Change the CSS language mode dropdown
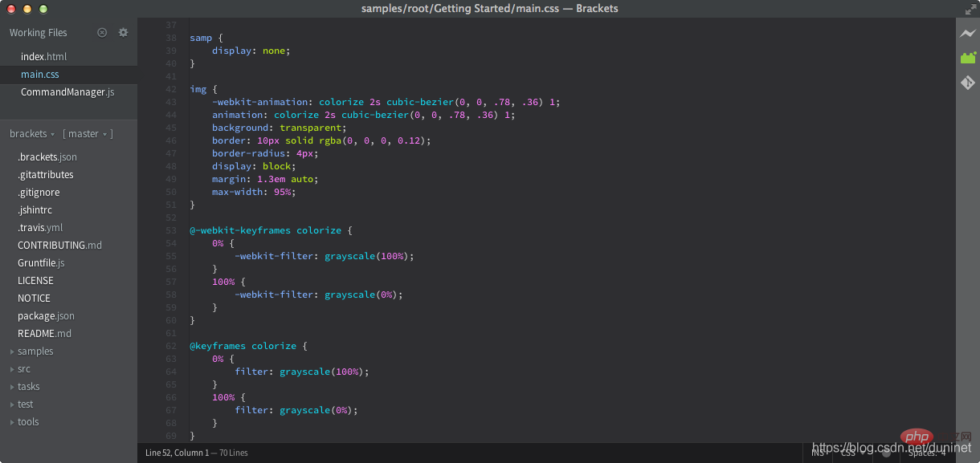 852,453
